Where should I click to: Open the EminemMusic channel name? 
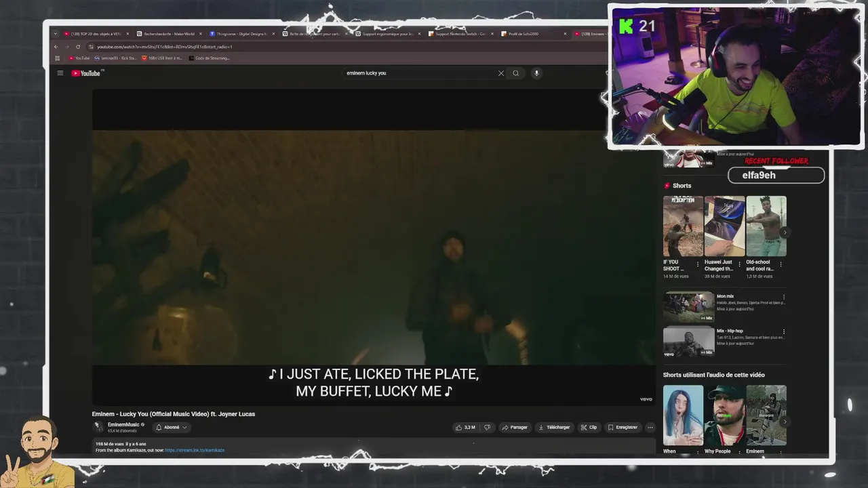[123, 425]
